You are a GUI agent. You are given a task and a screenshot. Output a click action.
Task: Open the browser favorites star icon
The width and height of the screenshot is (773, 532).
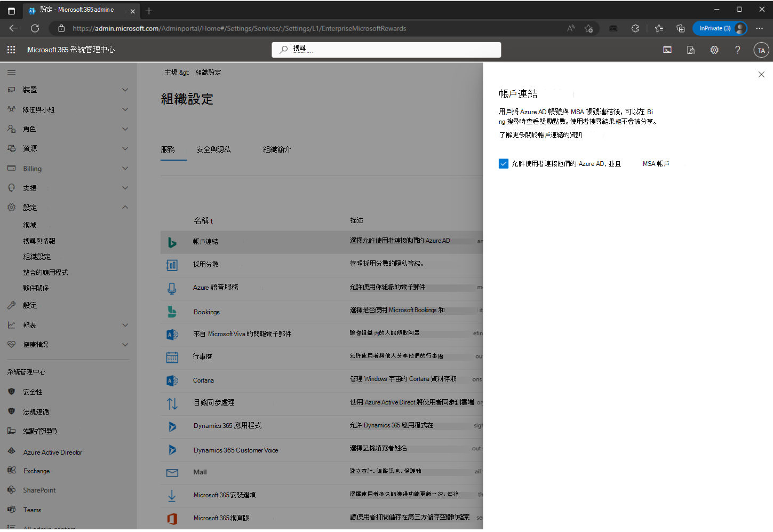(x=659, y=28)
